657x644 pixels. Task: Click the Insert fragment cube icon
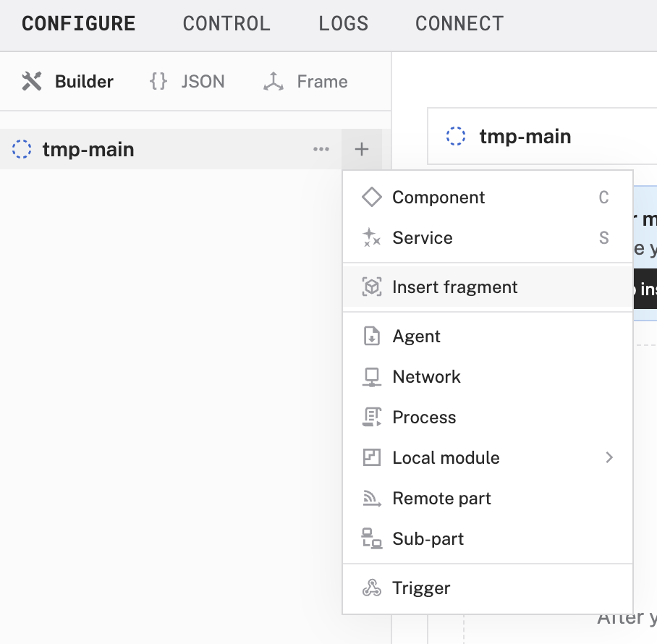[371, 287]
